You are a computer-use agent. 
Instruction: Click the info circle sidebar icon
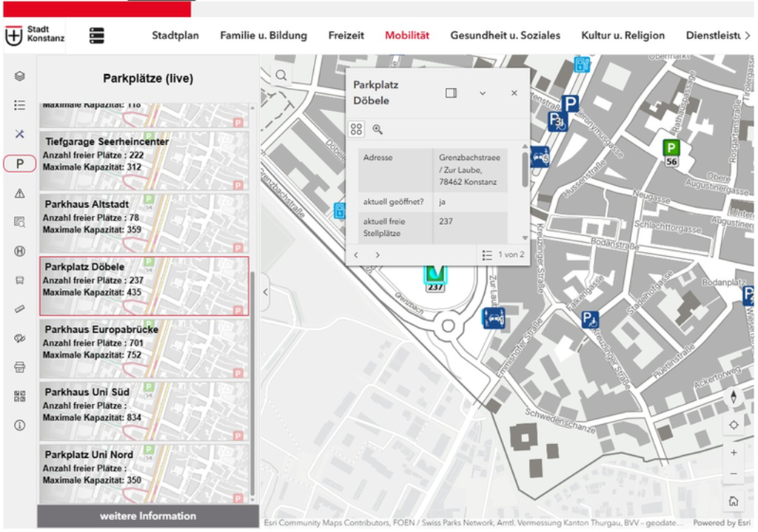(x=20, y=425)
